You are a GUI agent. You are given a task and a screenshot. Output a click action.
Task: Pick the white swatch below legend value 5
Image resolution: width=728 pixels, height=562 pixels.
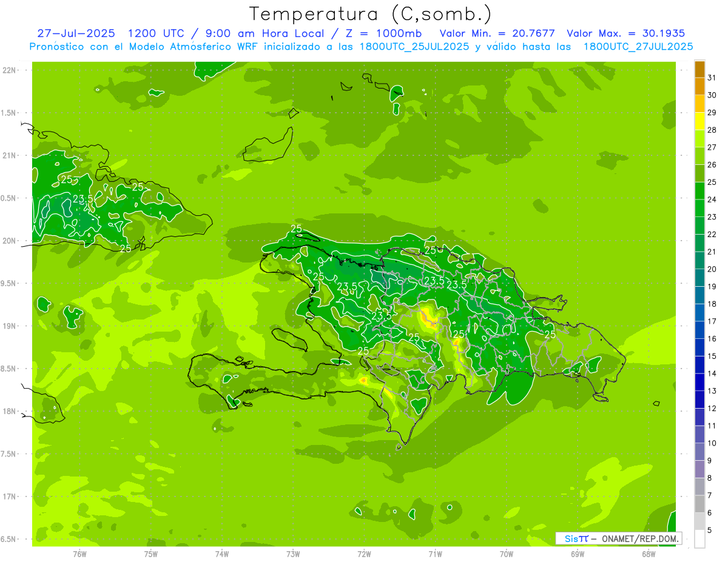[699, 539]
